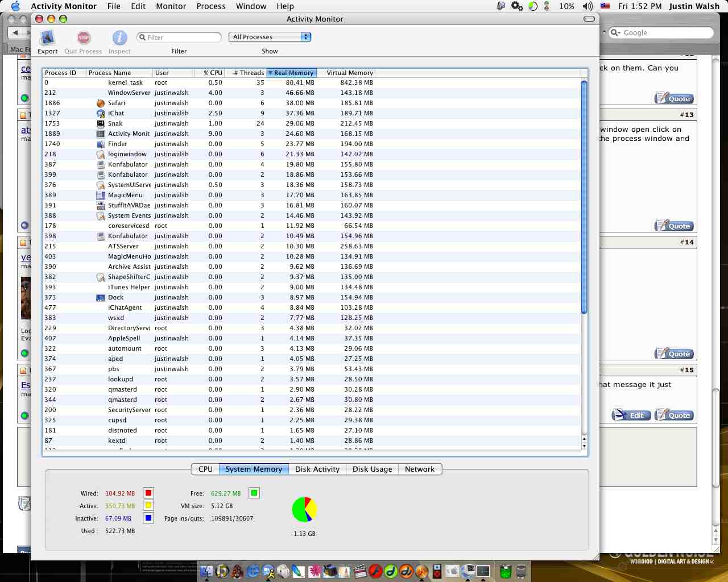
Task: Click the Edit button in post #15
Action: [631, 415]
